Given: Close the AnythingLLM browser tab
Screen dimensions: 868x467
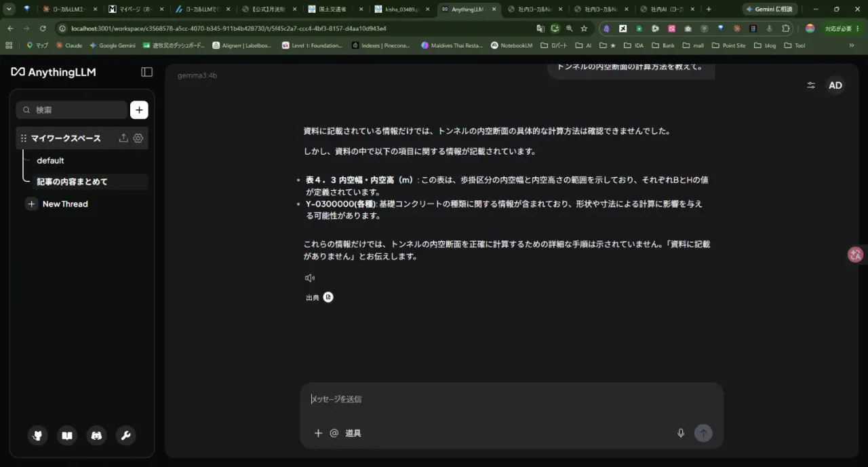Looking at the screenshot, I should [493, 9].
